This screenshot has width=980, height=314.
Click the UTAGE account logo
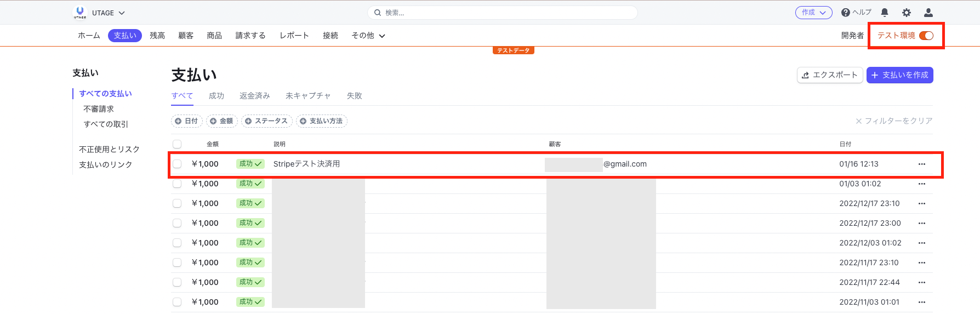[x=80, y=13]
